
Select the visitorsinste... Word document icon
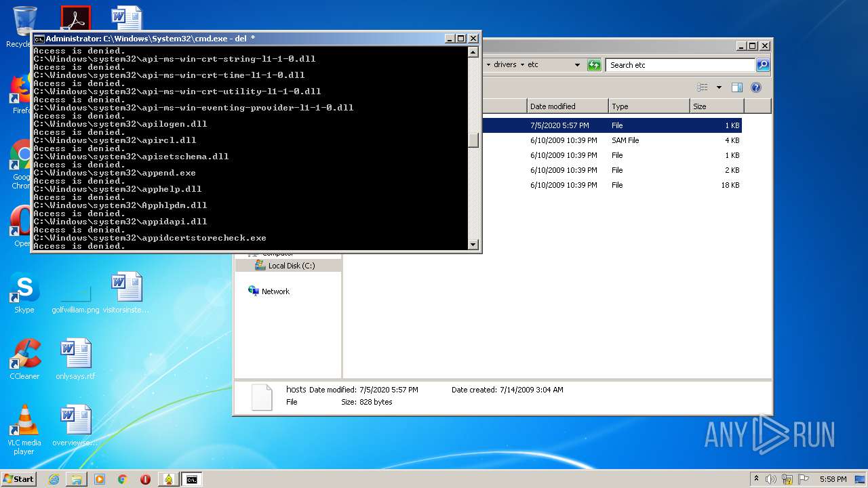click(x=126, y=294)
